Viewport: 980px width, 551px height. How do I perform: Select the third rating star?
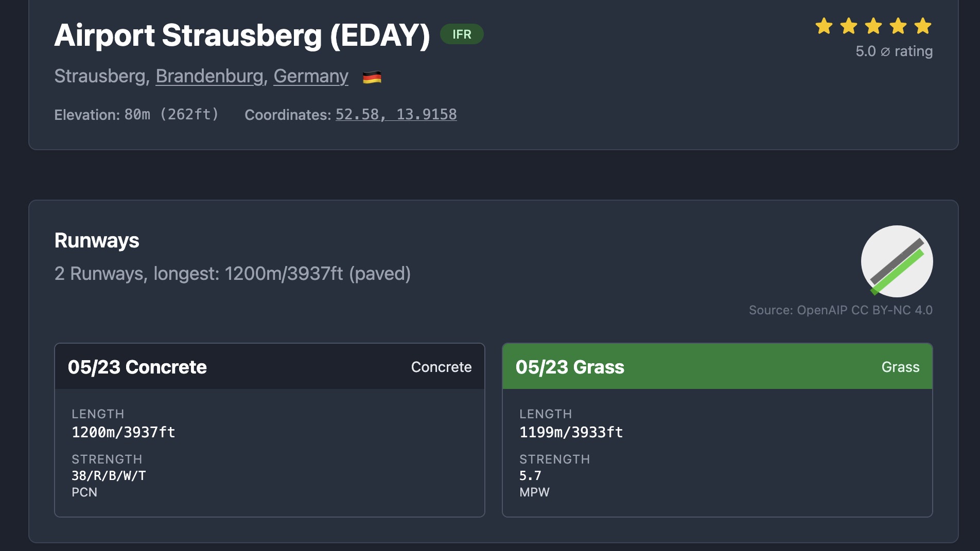click(873, 26)
